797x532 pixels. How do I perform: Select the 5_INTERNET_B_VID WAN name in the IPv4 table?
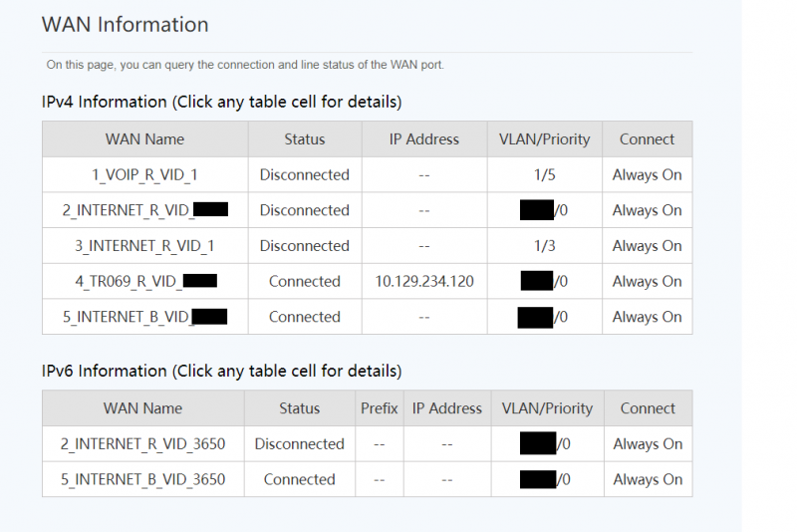point(144,317)
